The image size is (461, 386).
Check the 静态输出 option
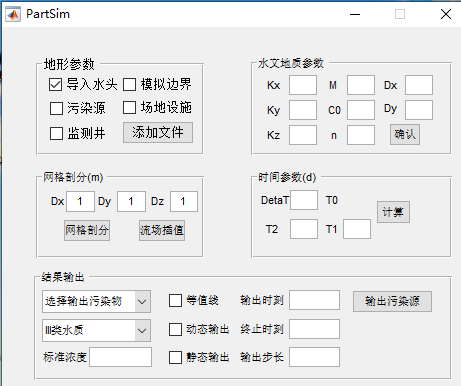point(175,357)
